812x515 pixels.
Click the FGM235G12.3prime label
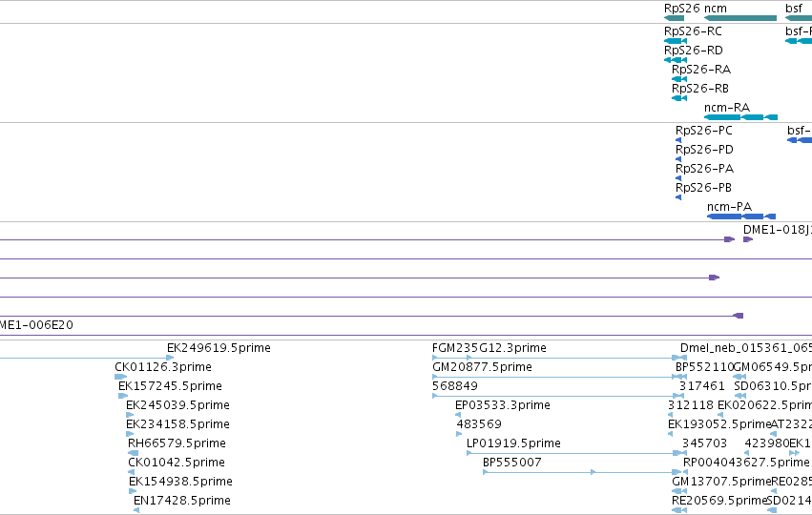489,348
